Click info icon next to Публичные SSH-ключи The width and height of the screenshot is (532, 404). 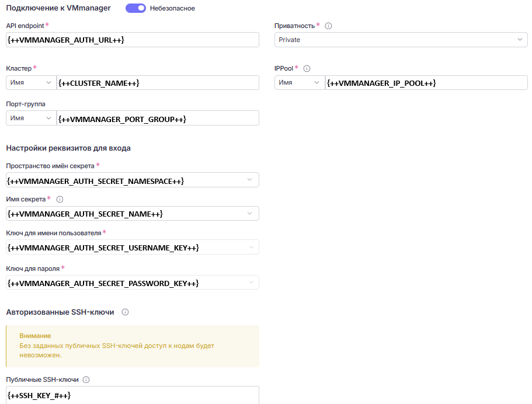pos(86,379)
